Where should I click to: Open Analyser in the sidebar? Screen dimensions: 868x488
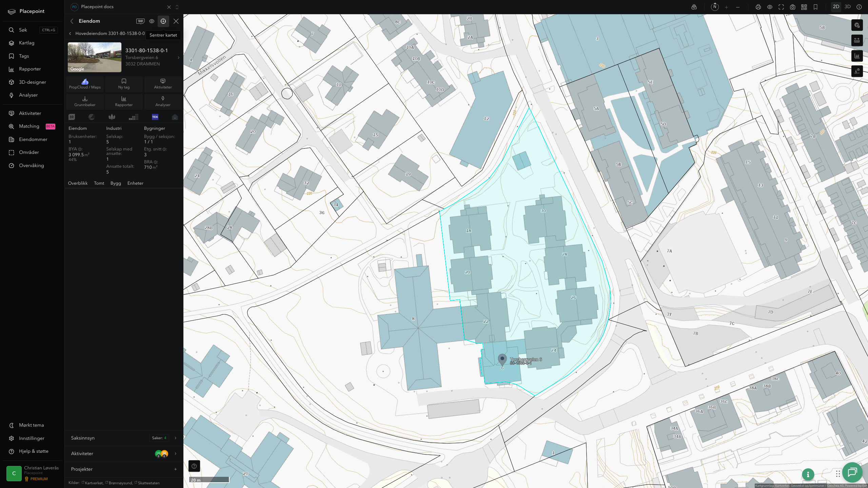[33, 95]
